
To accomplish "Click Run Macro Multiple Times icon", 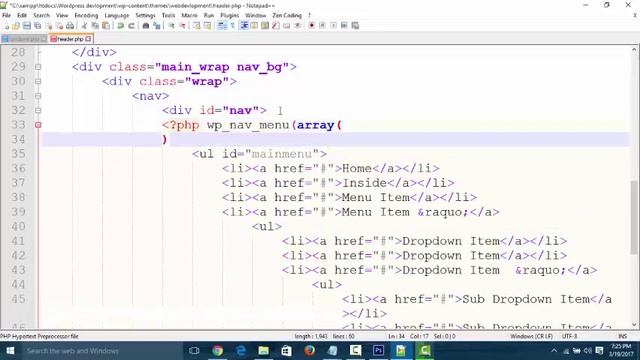I will tap(344, 26).
